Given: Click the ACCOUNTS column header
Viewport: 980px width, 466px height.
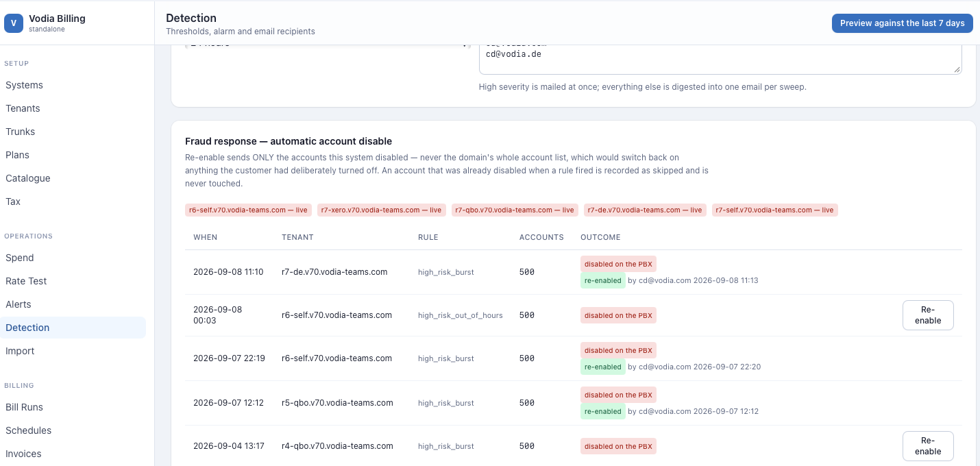Looking at the screenshot, I should click(x=541, y=237).
